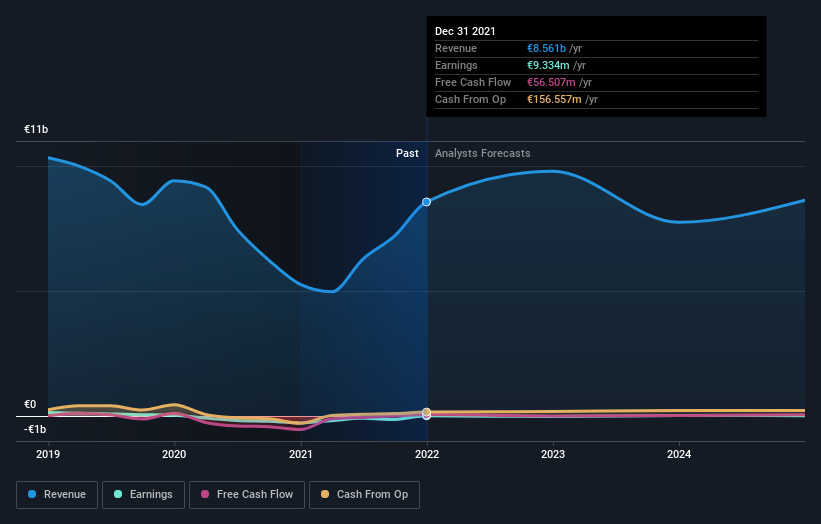Click the orange Cash From Op legend dot
Image resolution: width=821 pixels, height=524 pixels.
325,494
